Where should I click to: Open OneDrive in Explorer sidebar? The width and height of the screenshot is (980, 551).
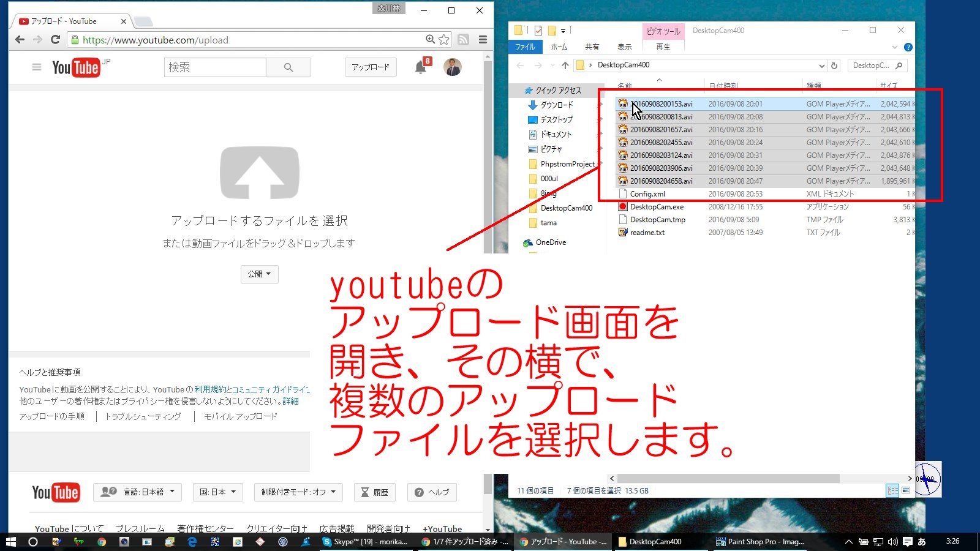[x=551, y=242]
